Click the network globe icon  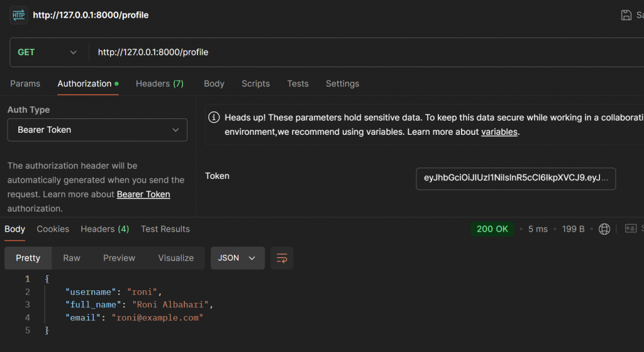tap(604, 229)
